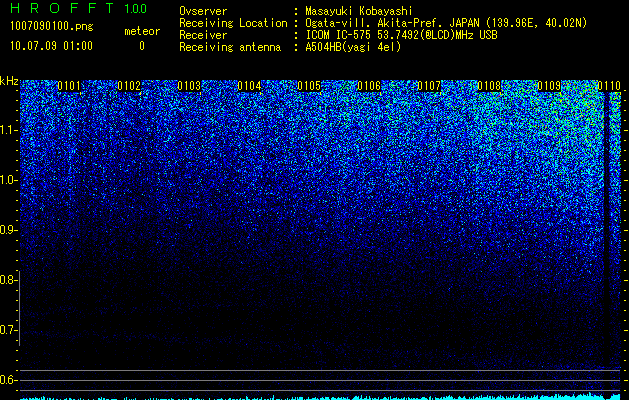Click the 0.7 kHz axis label

coord(8,330)
